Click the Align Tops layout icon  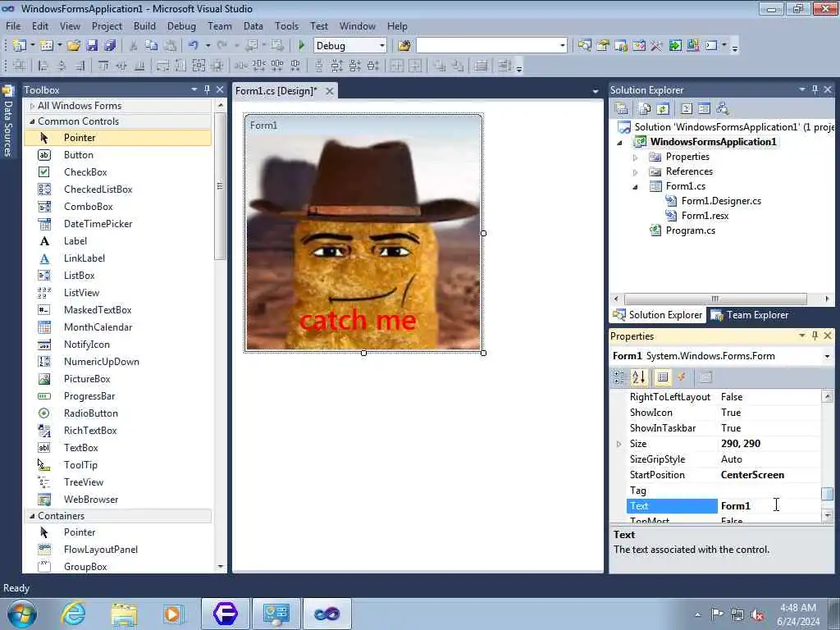tap(103, 66)
